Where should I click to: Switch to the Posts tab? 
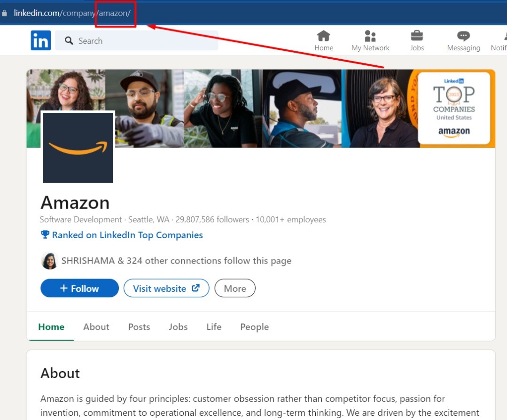pyautogui.click(x=139, y=327)
